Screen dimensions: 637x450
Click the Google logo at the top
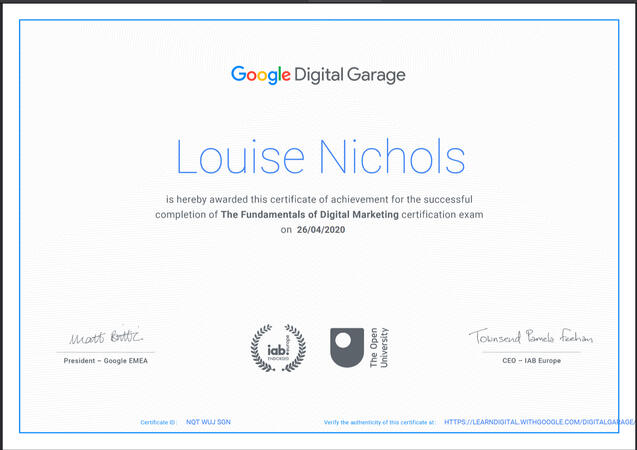[260, 75]
